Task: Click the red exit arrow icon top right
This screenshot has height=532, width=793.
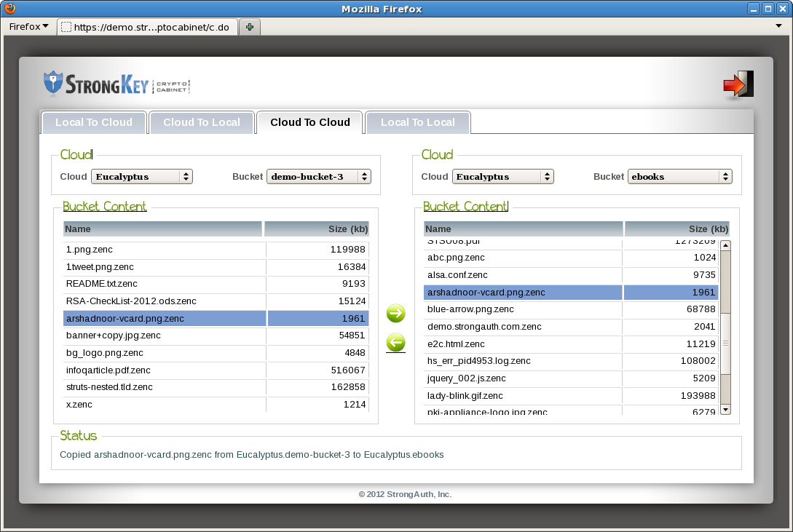Action: (x=738, y=83)
